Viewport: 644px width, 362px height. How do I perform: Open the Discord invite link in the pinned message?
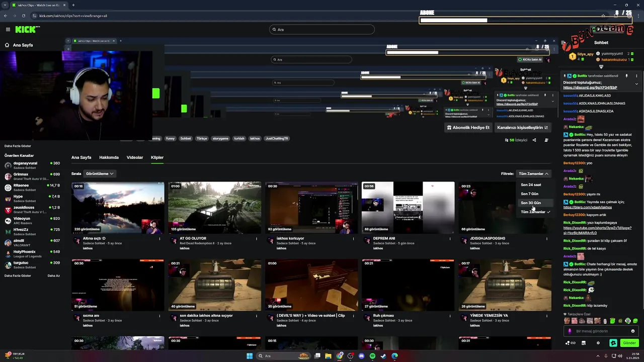[x=590, y=87]
